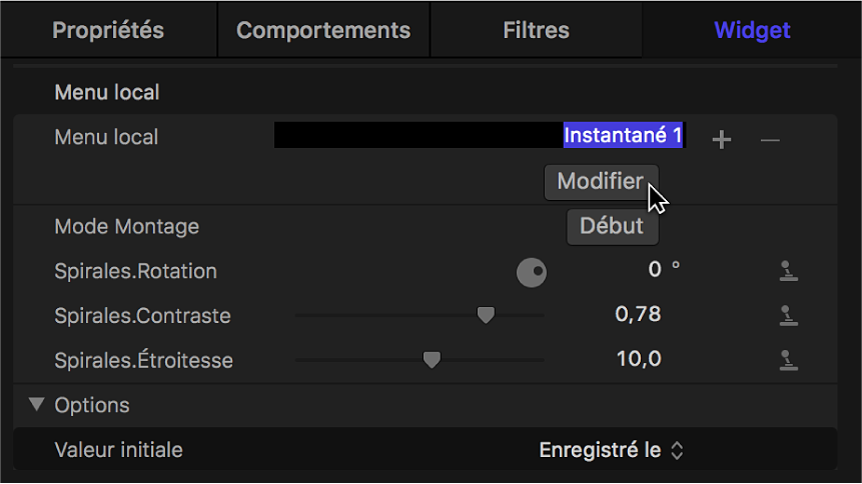Open the Comportements tab
The image size is (862, 484).
(x=323, y=30)
